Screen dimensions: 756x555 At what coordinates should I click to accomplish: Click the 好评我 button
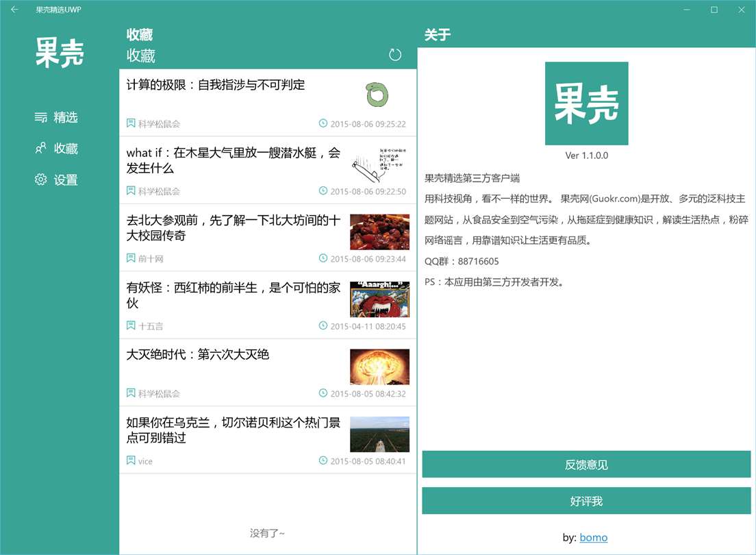pos(586,501)
